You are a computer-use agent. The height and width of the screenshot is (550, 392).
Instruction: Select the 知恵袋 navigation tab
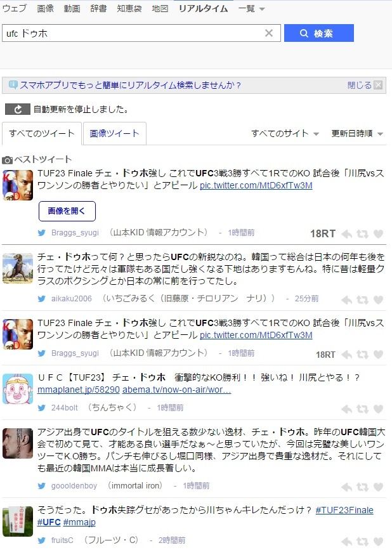pos(129,8)
